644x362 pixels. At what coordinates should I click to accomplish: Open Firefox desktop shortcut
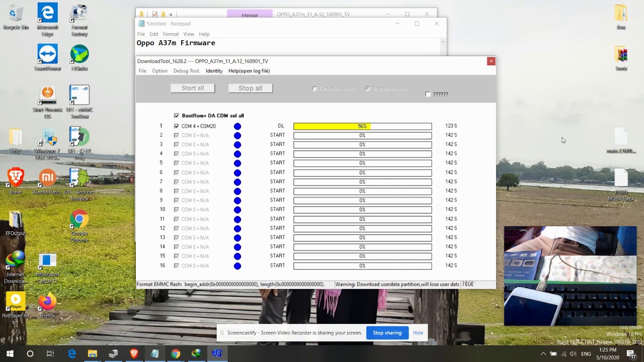point(47,306)
